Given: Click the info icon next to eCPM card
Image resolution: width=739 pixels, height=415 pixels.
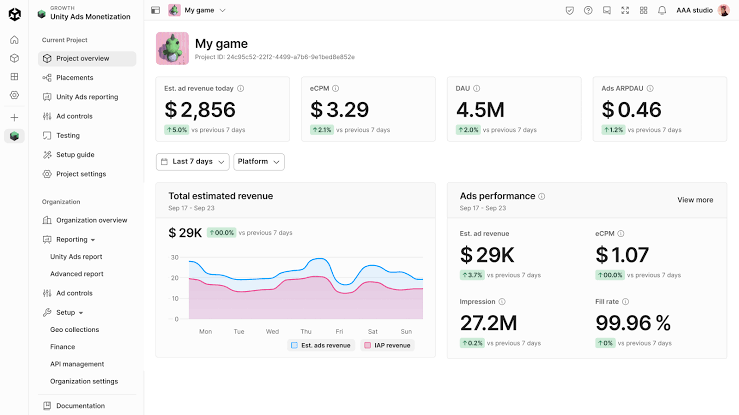Looking at the screenshot, I should coord(336,89).
